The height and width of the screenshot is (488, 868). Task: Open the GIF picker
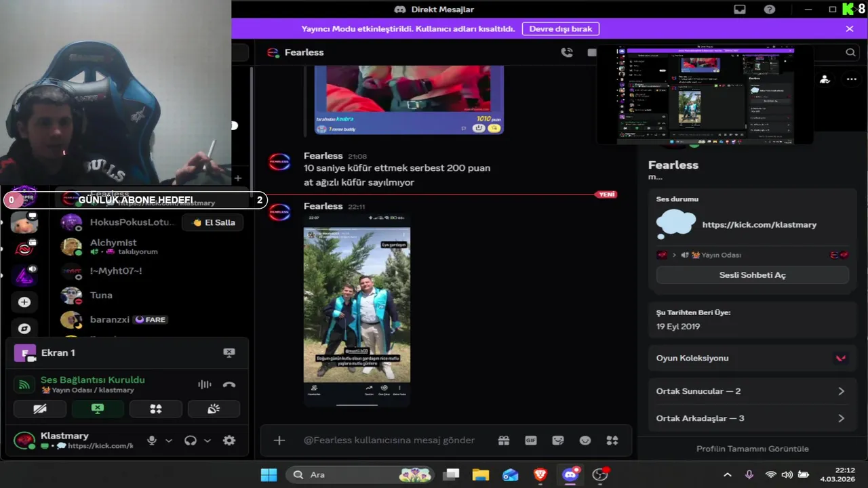531,440
